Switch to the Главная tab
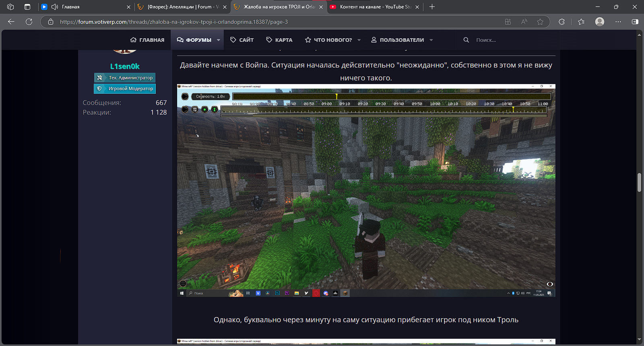 [86, 7]
